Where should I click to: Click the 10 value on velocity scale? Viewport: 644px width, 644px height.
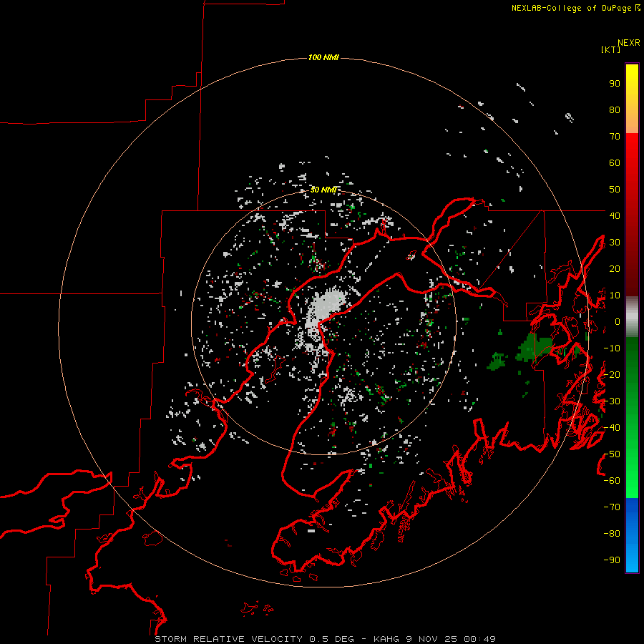[615, 296]
